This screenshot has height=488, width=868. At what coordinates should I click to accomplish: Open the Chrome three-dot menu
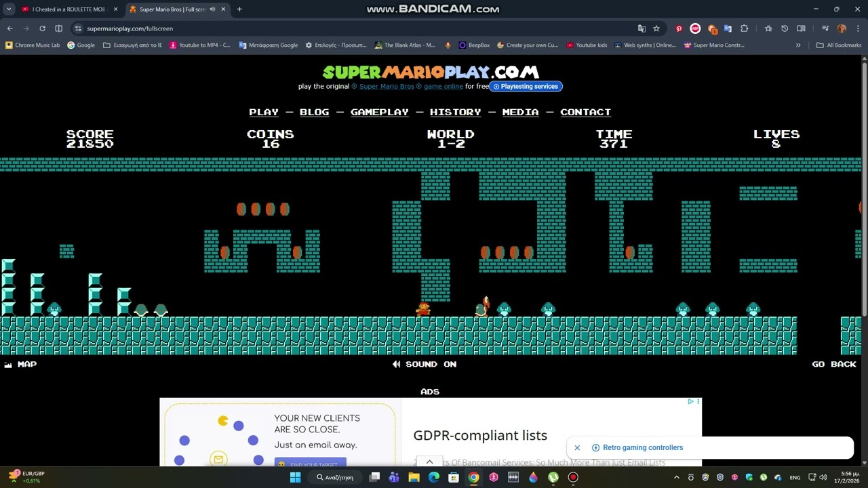(x=857, y=28)
